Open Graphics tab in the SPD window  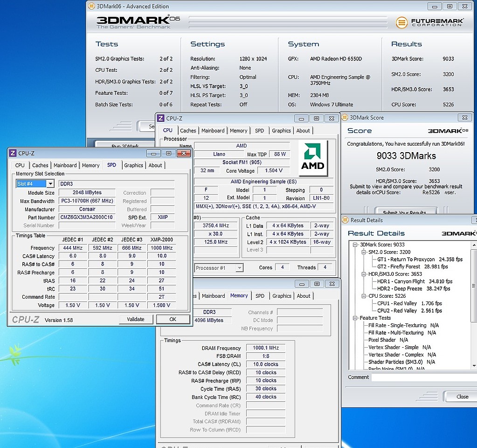pos(133,165)
